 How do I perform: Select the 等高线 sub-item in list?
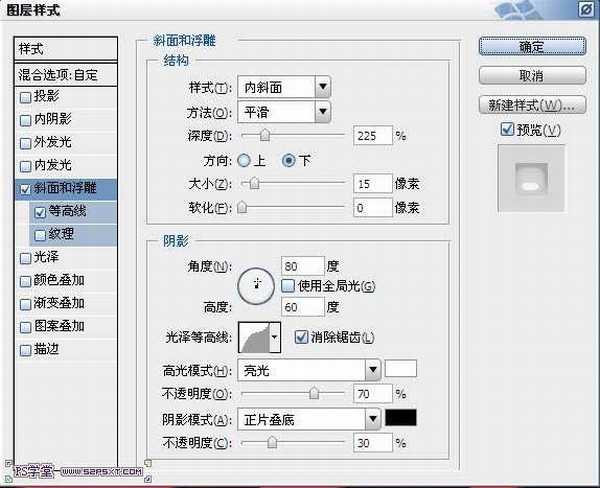(68, 211)
